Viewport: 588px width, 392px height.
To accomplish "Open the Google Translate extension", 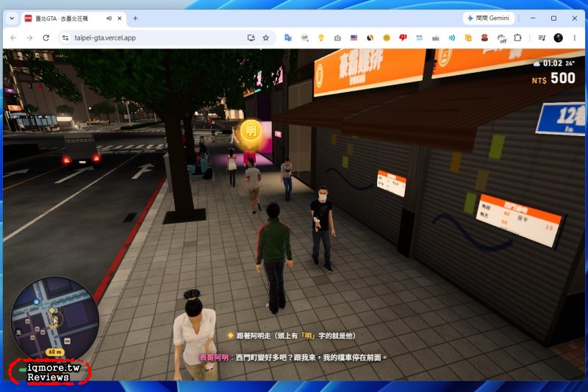I will click(x=288, y=38).
